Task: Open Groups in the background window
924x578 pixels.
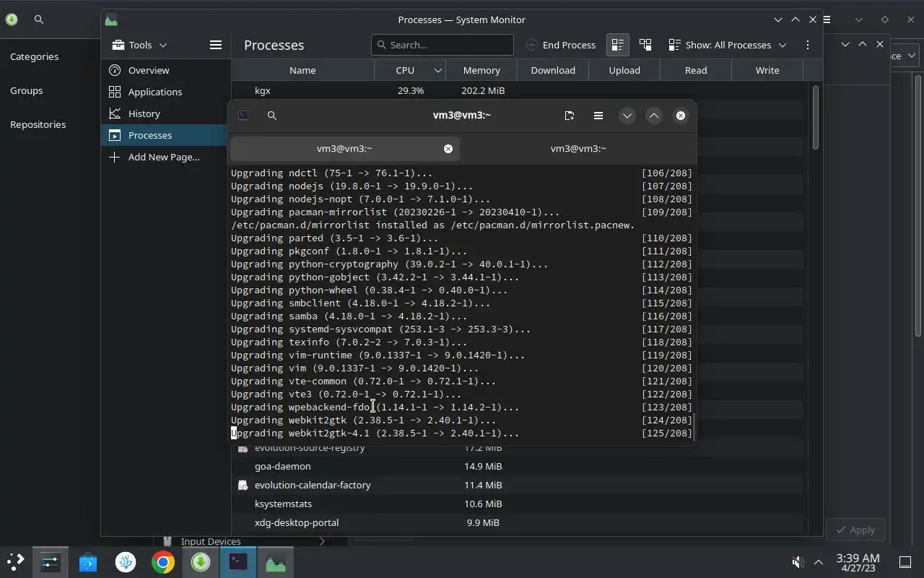Action: (x=26, y=90)
